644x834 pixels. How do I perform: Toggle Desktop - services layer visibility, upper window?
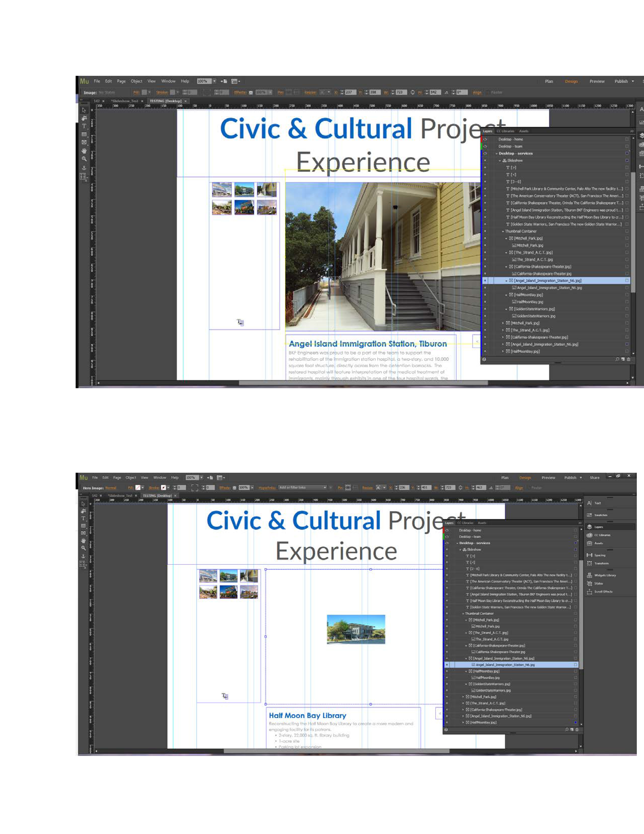point(485,154)
